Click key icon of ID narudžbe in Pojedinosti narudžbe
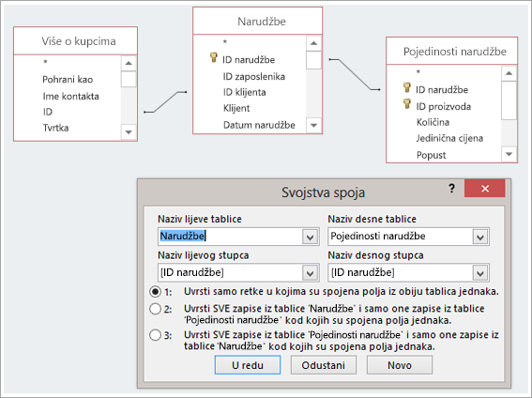 [x=407, y=87]
